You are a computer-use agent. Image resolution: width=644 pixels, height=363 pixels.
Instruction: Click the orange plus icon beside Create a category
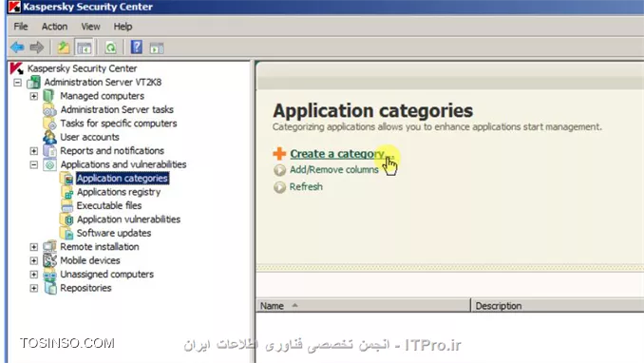click(x=279, y=153)
